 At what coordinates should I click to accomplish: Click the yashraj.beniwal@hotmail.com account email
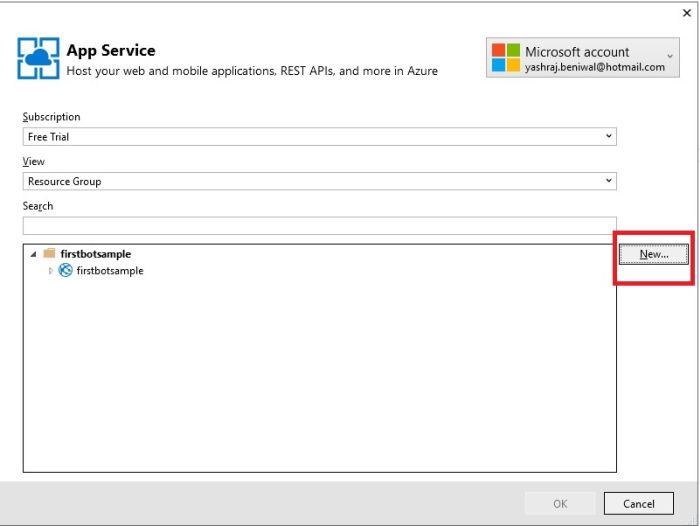(594, 68)
